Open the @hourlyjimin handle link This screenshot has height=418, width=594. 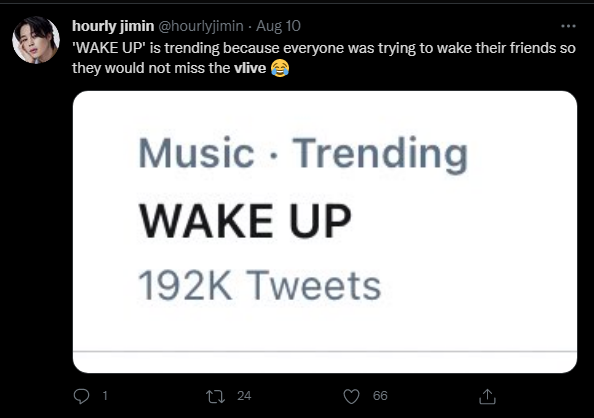click(x=200, y=26)
